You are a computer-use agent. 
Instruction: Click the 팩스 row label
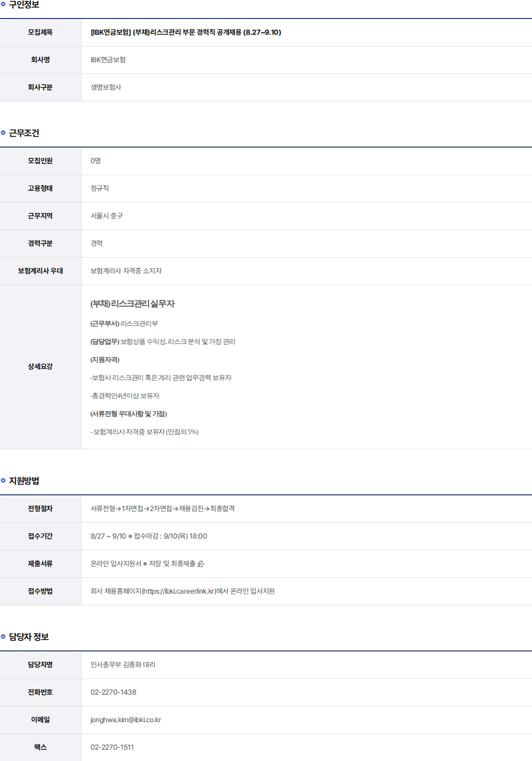40,747
